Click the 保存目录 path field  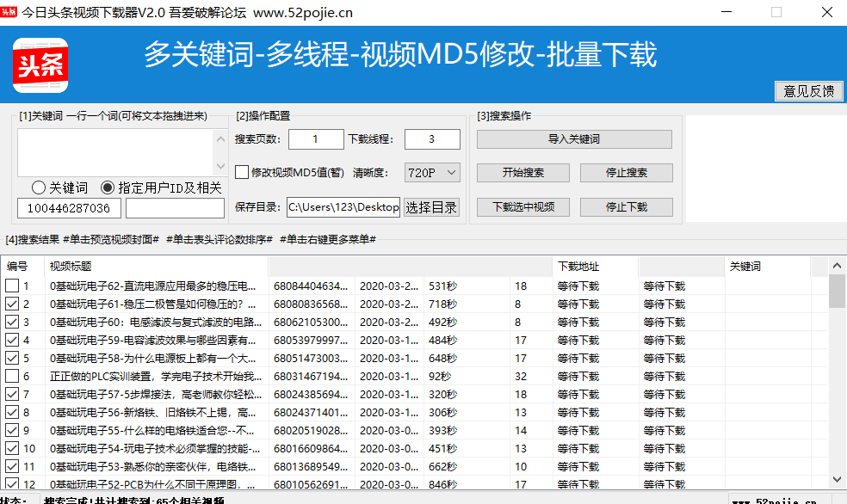click(x=343, y=207)
